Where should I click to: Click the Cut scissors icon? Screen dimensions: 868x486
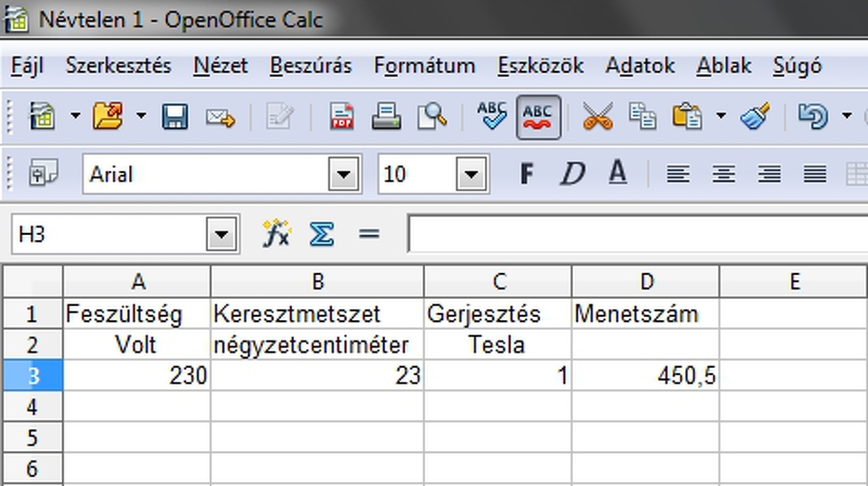[597, 117]
